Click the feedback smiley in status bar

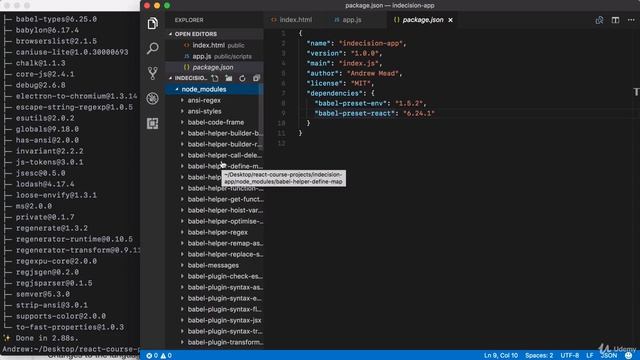629,356
